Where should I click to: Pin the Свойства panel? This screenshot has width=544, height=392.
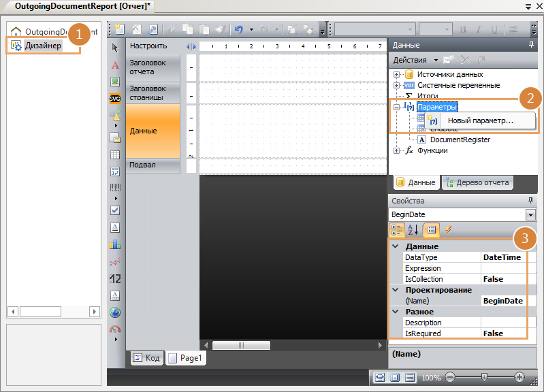[x=531, y=201]
